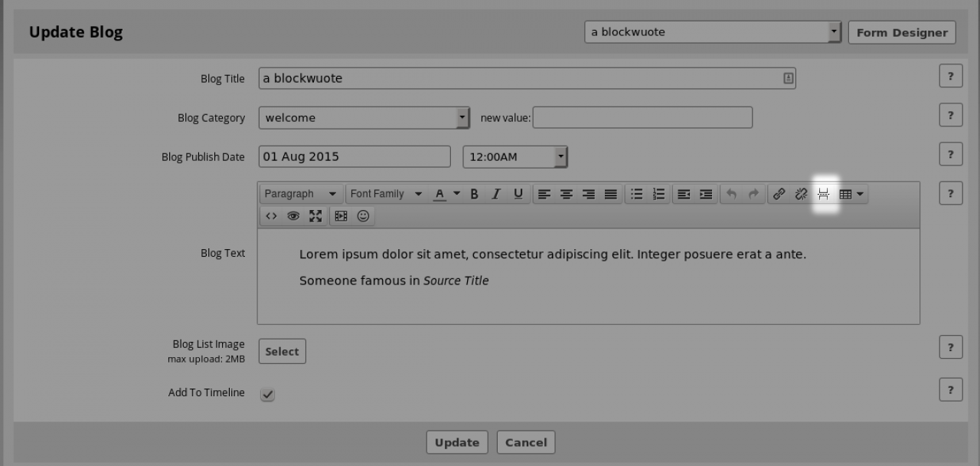Focus the Blog Title input field
The width and height of the screenshot is (980, 466).
click(527, 78)
